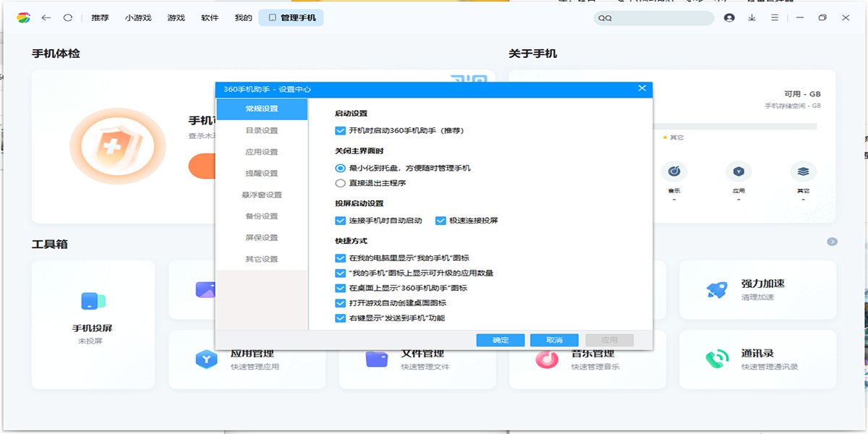Click the 确定 button

point(501,340)
